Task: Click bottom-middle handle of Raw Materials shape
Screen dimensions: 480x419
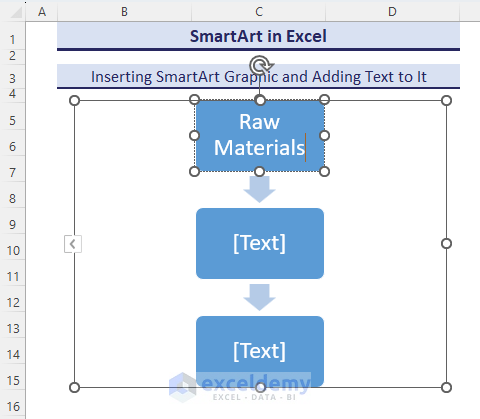Action: click(x=259, y=172)
